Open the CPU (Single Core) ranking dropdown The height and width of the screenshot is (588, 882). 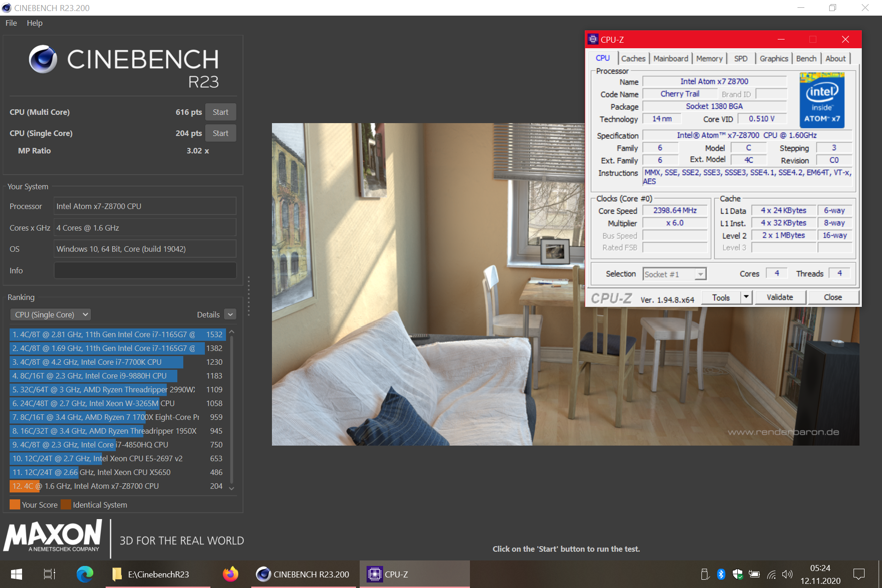(x=51, y=315)
